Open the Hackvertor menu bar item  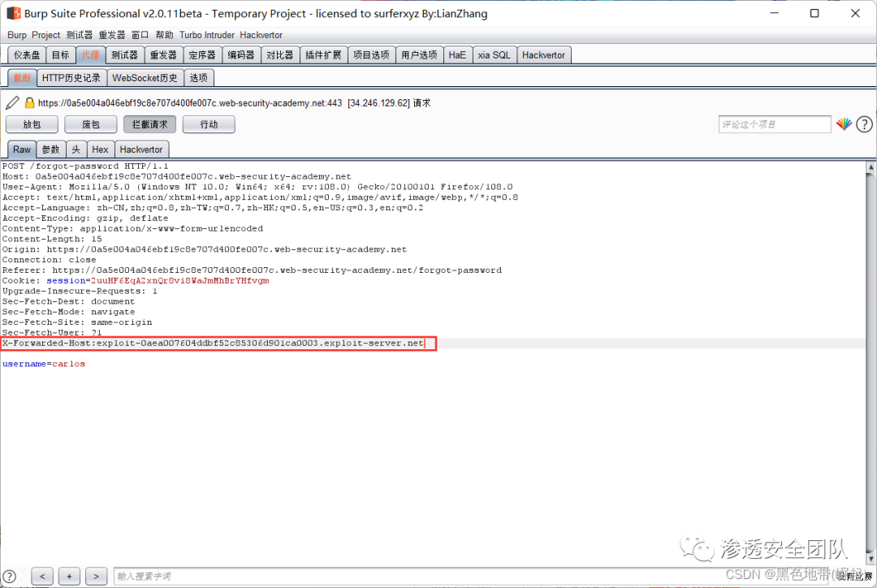point(261,35)
